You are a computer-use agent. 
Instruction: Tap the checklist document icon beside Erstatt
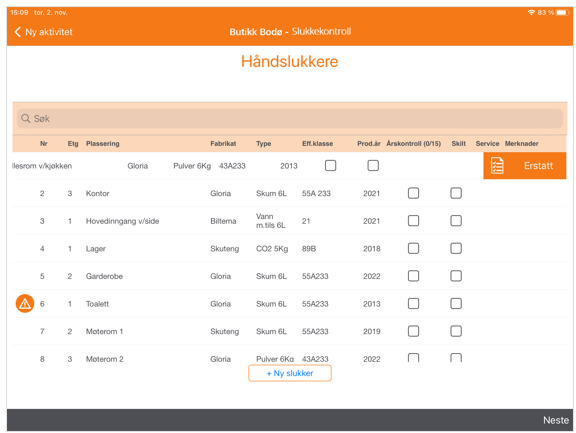point(497,166)
